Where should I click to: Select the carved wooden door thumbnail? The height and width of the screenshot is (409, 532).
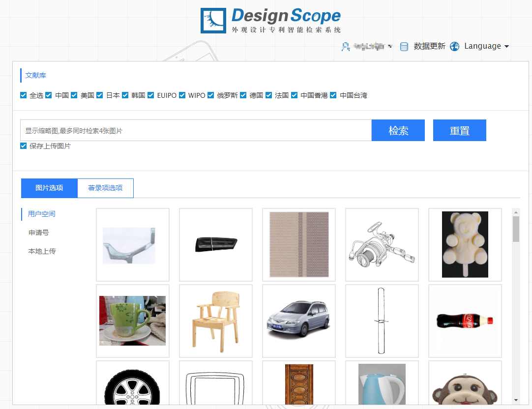[299, 382]
